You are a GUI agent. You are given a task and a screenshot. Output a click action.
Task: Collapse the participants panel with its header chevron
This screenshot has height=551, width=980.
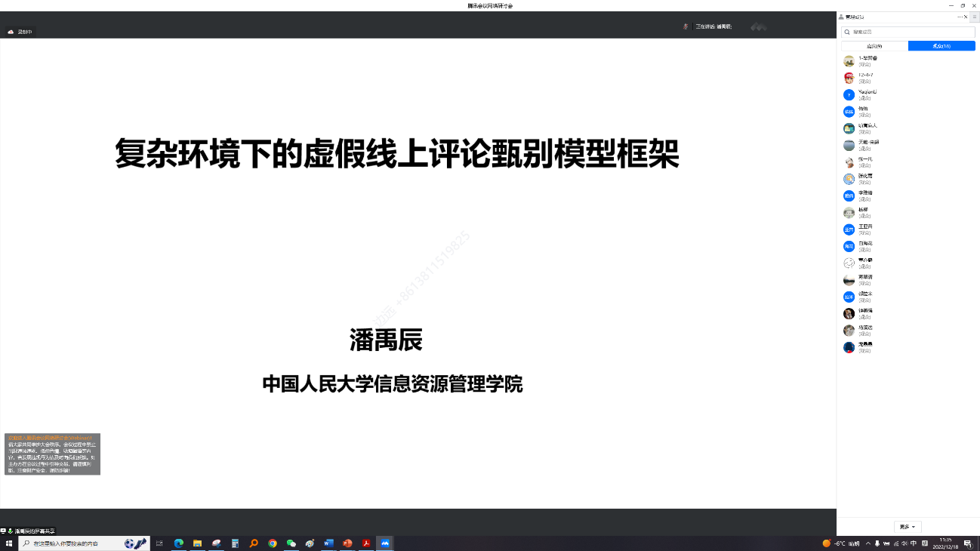[x=975, y=17]
